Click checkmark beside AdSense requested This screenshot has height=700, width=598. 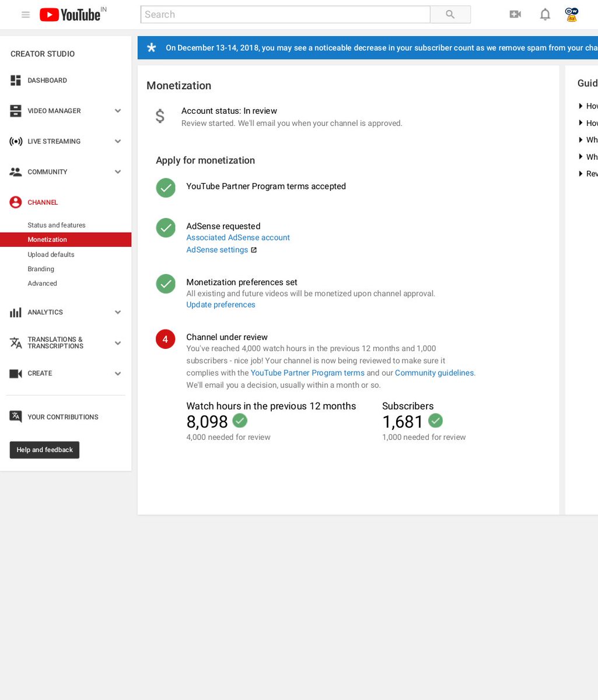tap(166, 228)
